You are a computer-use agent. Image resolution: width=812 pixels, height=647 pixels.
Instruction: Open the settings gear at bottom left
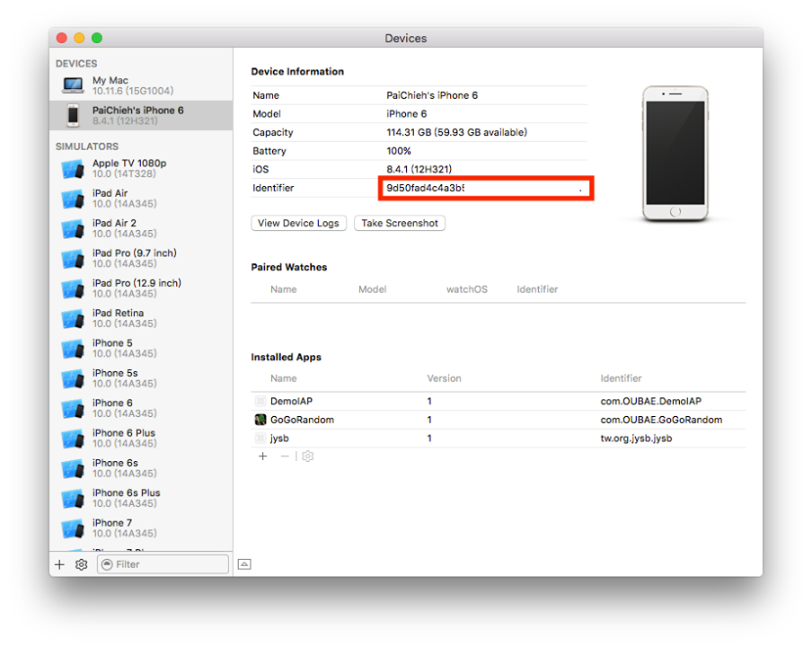[81, 564]
